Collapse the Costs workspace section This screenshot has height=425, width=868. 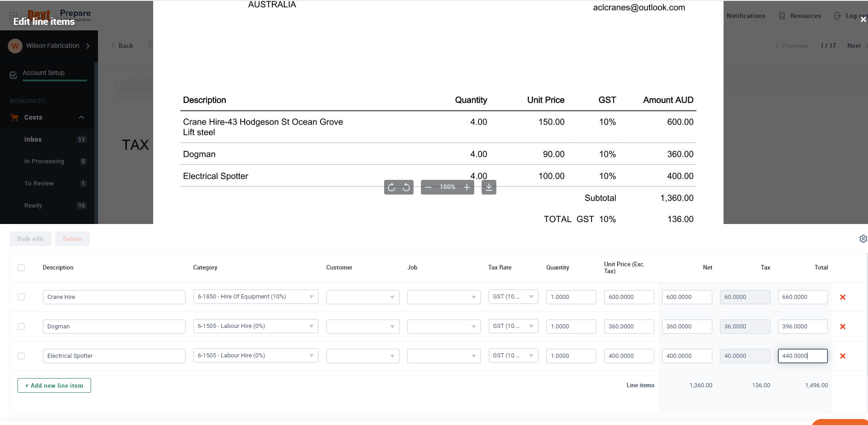click(x=81, y=117)
